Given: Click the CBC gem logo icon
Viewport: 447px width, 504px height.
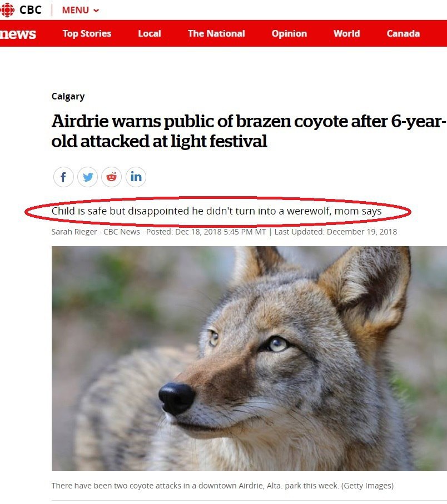Looking at the screenshot, I should [7, 9].
